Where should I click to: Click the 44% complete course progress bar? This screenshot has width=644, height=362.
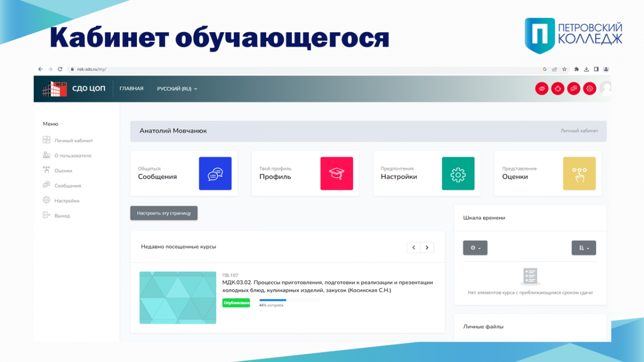pyautogui.click(x=290, y=300)
